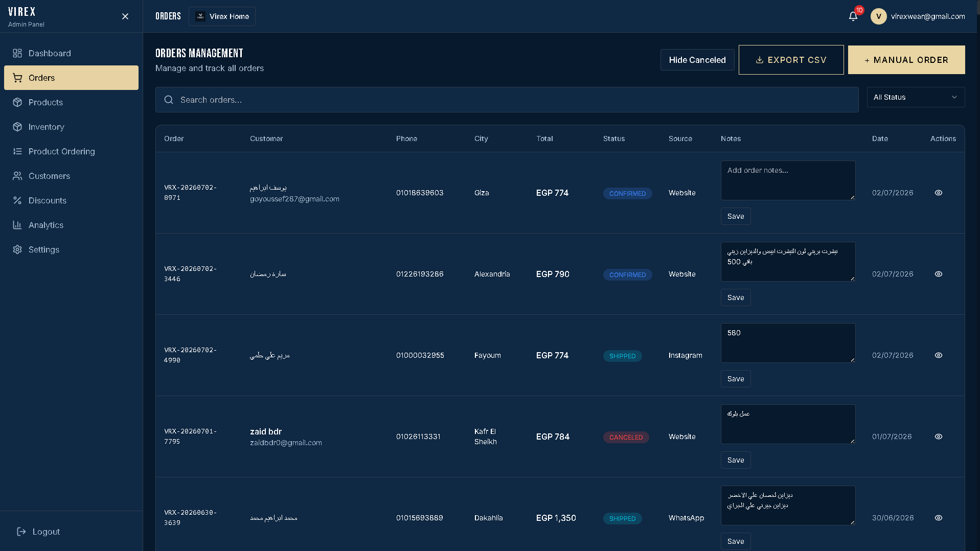This screenshot has width=980, height=551.
Task: Click the Settings gear icon
Action: (17, 249)
